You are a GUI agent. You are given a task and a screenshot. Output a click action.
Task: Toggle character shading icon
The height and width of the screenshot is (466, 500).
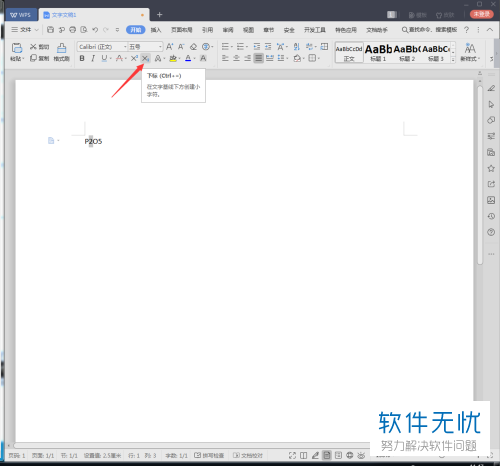203,58
